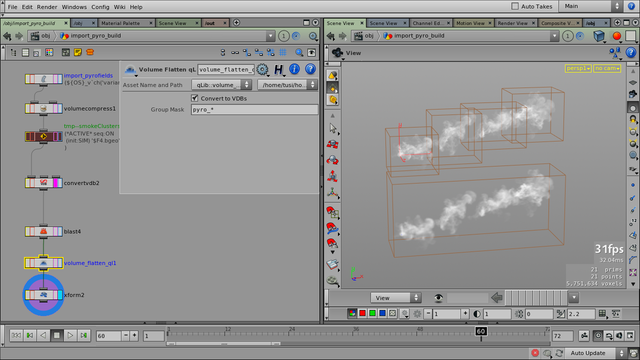The height and width of the screenshot is (360, 640).
Task: Click the network search magnifier icon
Action: (299, 53)
